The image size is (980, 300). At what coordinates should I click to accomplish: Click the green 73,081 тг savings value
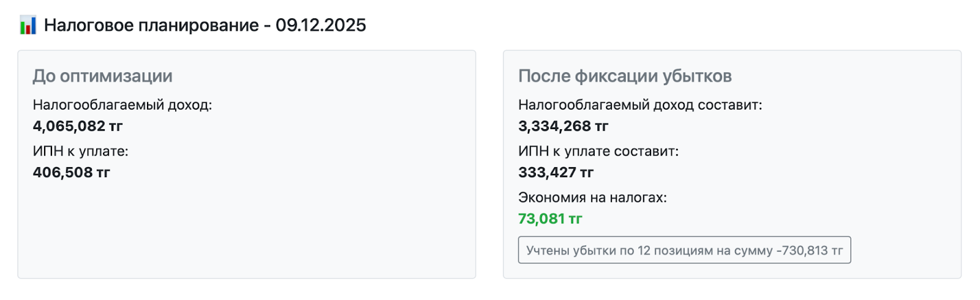pyautogui.click(x=550, y=219)
